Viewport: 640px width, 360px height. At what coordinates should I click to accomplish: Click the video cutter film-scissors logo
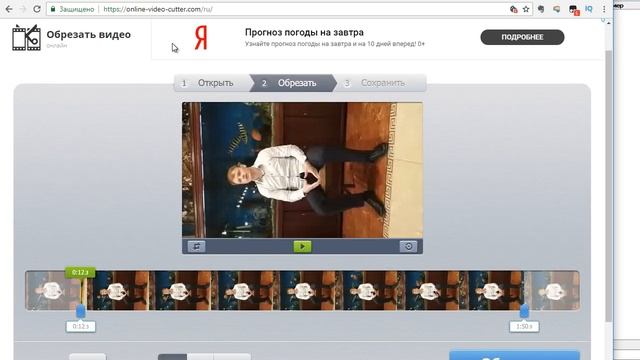pos(27,38)
